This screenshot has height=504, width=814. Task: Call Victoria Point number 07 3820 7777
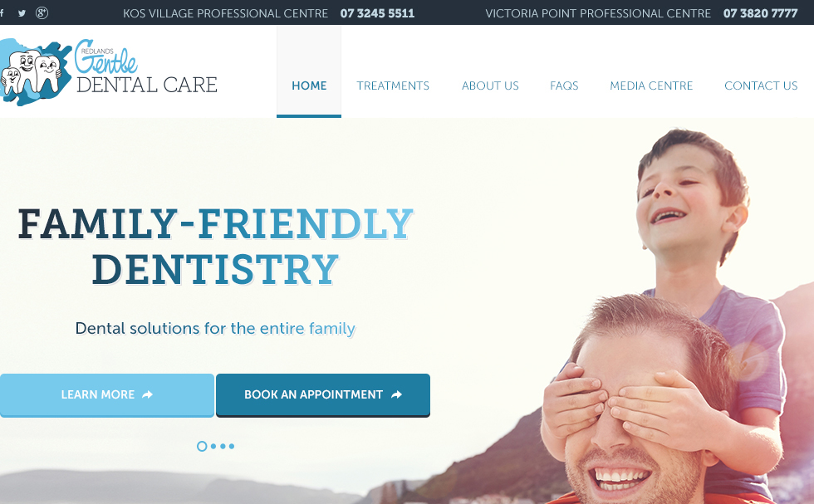[x=761, y=13]
